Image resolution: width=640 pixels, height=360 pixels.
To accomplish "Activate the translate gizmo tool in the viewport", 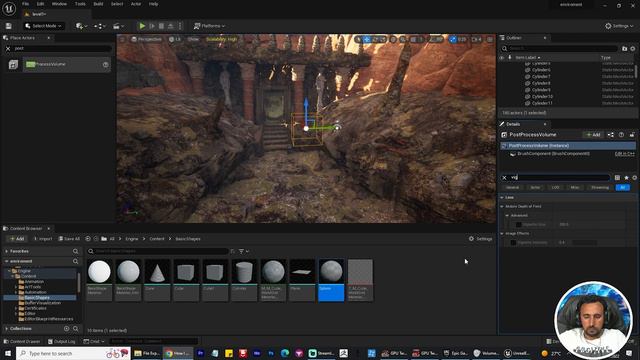I will click(367, 39).
